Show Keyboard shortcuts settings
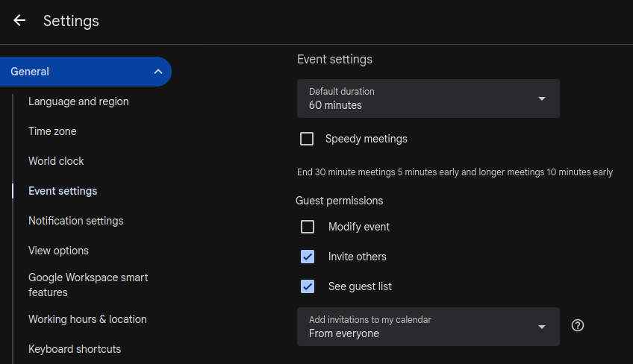Viewport: 633px width, 364px height. point(75,349)
